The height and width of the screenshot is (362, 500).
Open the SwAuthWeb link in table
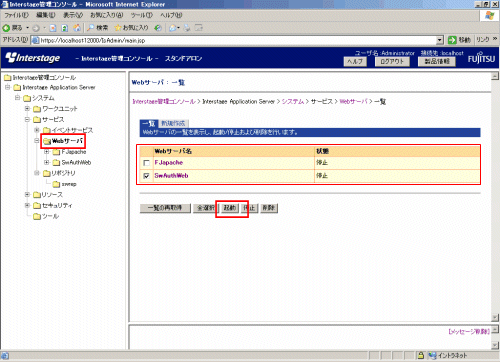(171, 176)
